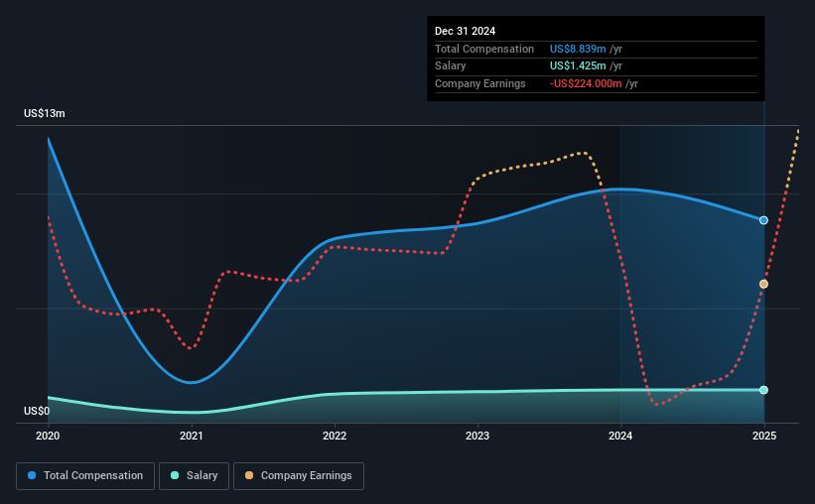Click the orange Company Earnings data point at 2025

[x=763, y=284]
